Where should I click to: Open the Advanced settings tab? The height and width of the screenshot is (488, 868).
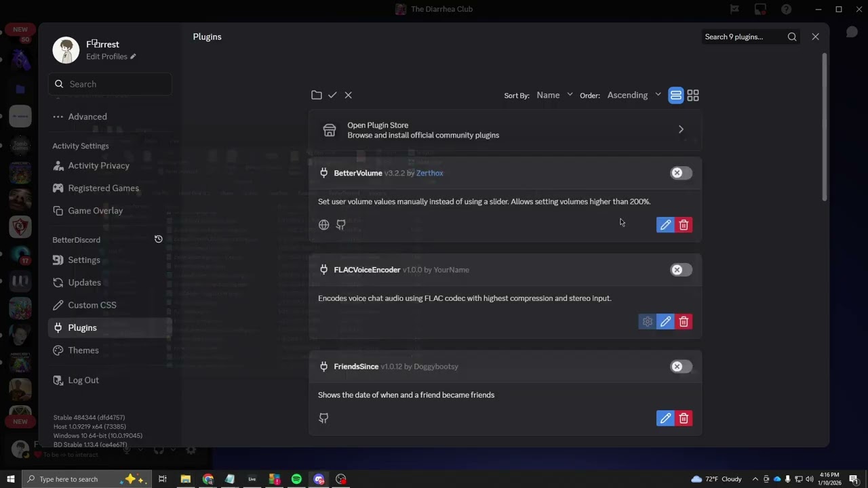click(x=110, y=117)
